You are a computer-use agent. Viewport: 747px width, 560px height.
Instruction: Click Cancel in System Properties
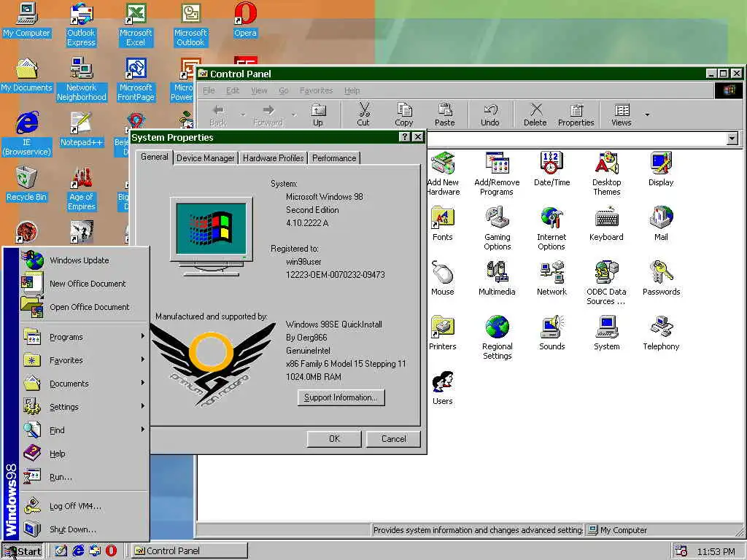pos(393,439)
